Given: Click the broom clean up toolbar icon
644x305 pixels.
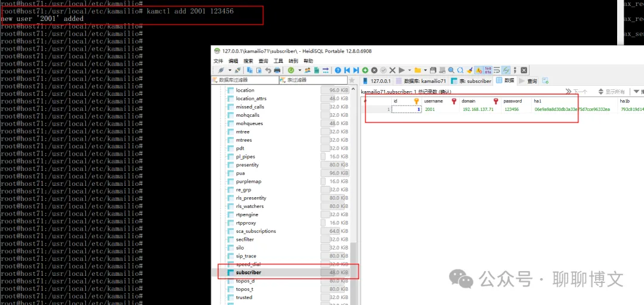Looking at the screenshot, I should click(x=470, y=70).
